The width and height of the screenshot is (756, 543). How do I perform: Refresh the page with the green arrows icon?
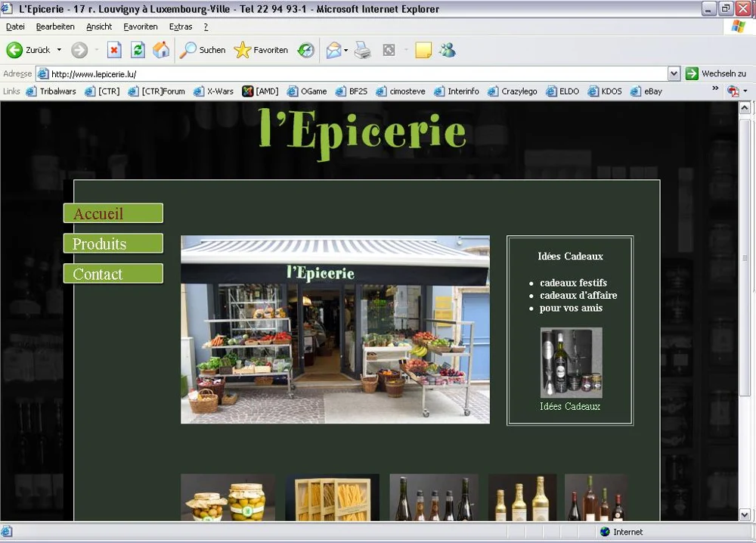coord(138,50)
